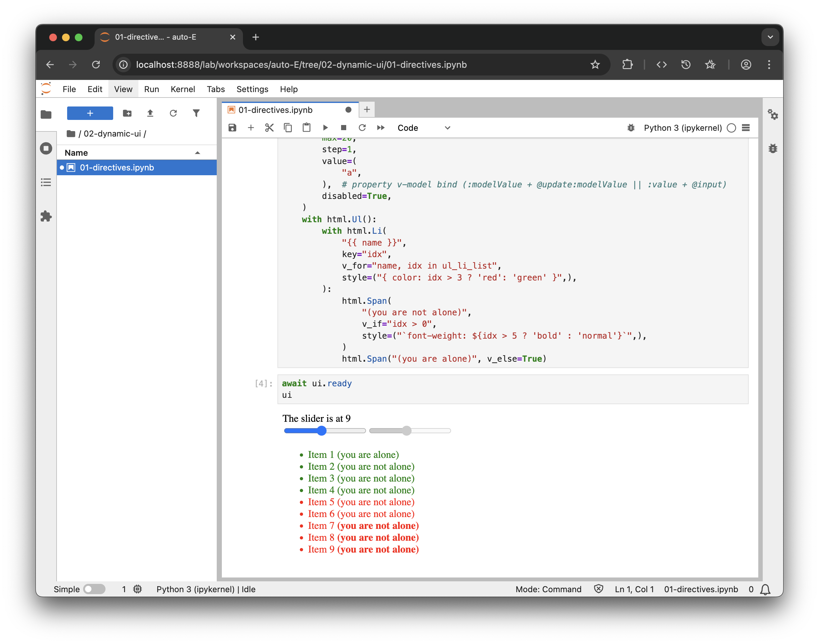Screen dimensions: 819x644
Task: Open the Debugger panel in right sidebar
Action: 773,148
